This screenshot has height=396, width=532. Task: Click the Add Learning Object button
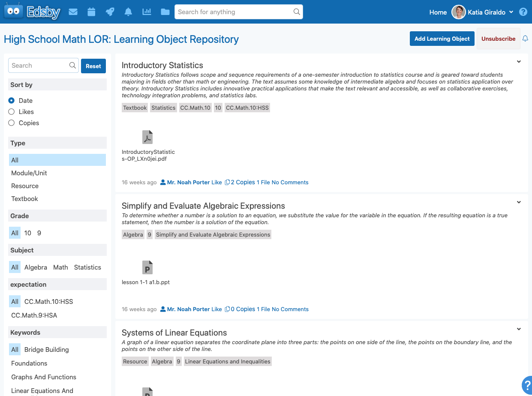click(442, 39)
